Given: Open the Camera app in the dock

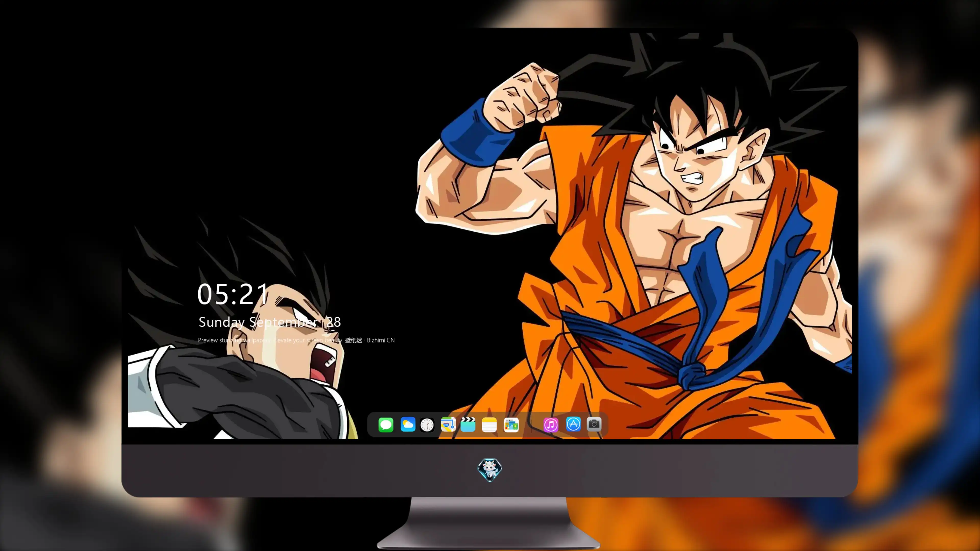Looking at the screenshot, I should click(x=594, y=424).
